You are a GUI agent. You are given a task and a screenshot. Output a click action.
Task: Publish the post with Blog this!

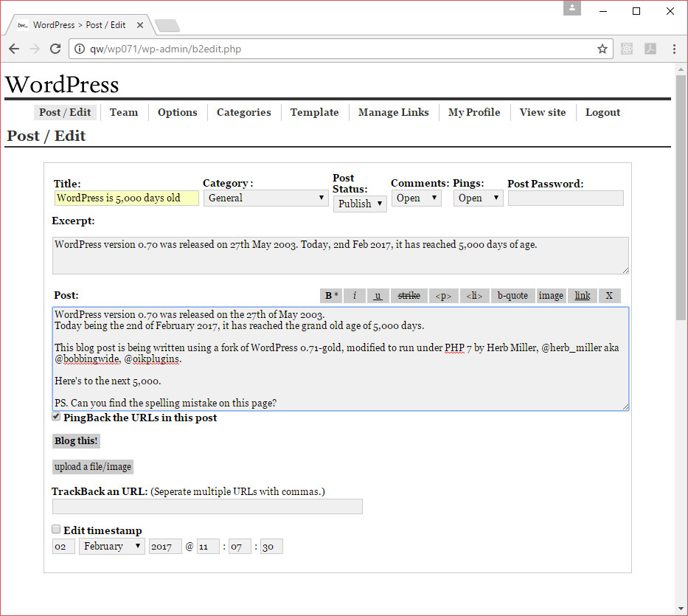point(76,440)
